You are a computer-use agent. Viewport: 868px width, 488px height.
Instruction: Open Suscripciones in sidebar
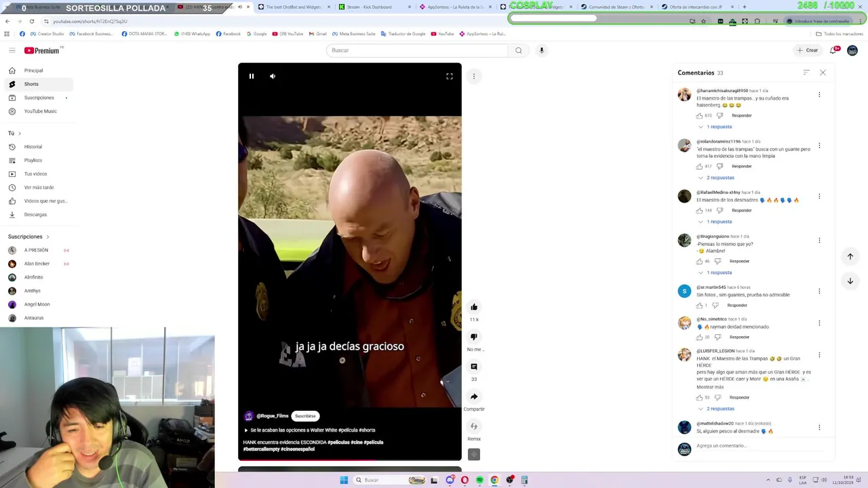38,98
